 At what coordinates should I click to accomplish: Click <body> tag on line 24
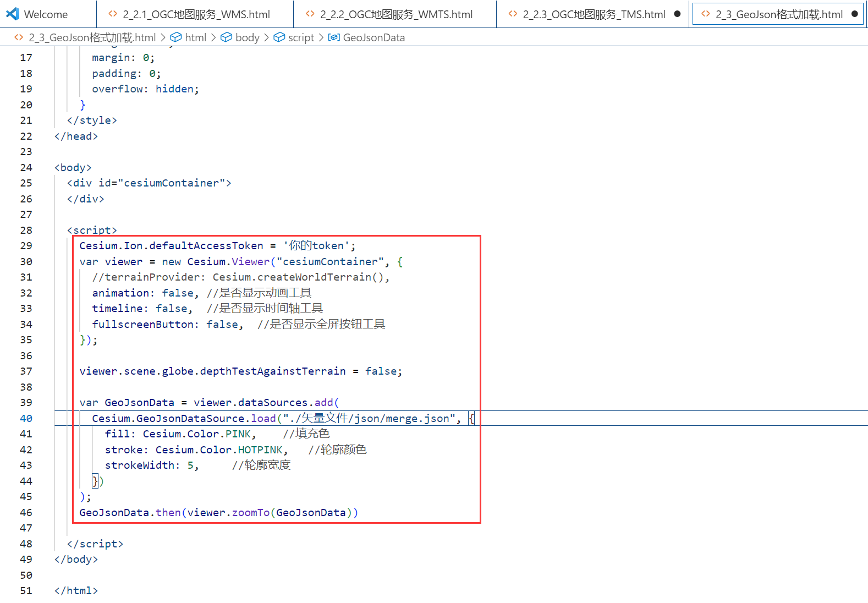point(73,168)
